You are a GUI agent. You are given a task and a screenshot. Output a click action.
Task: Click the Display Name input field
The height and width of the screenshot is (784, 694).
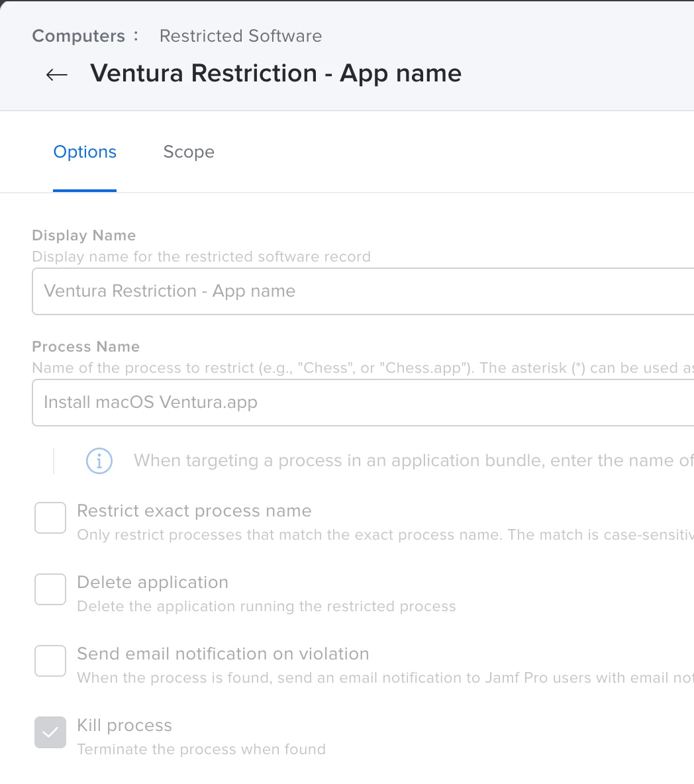363,291
